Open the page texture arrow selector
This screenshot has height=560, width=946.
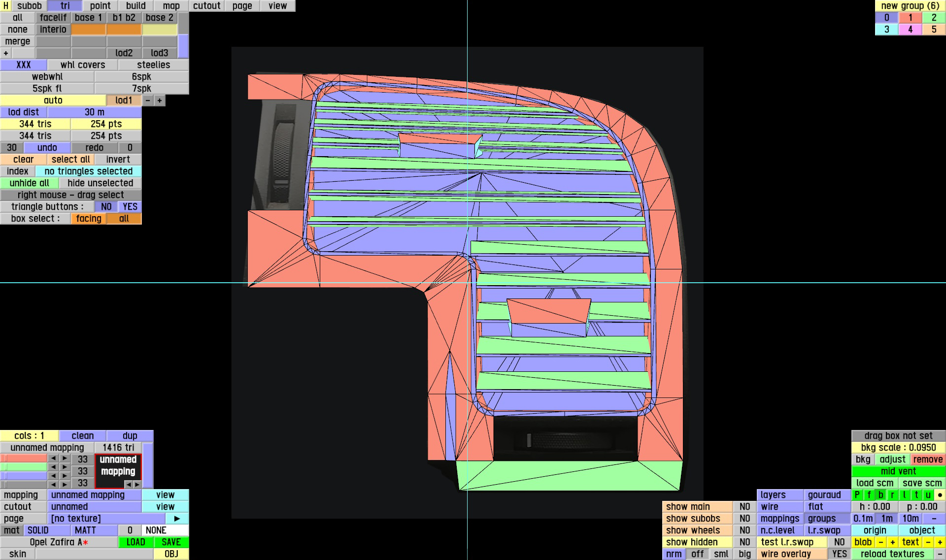click(177, 519)
